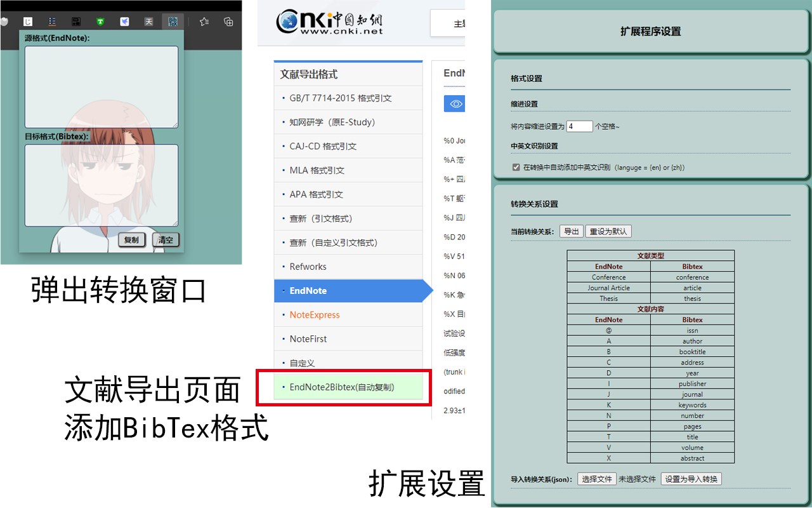Click the 导出 button in settings
The width and height of the screenshot is (812, 508).
571,231
